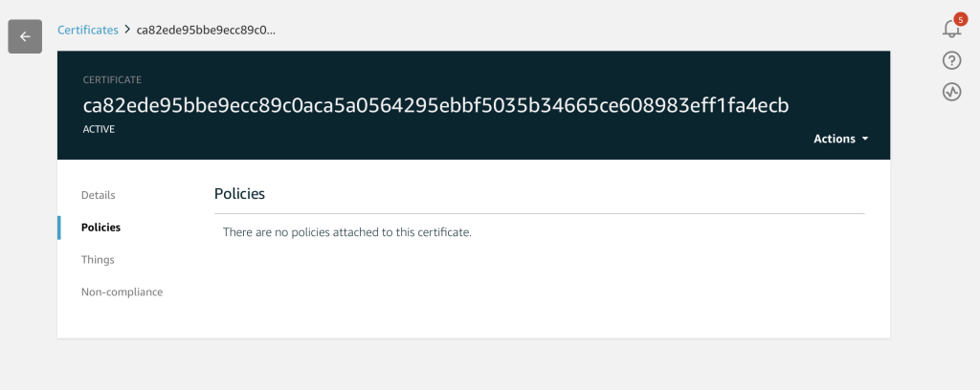Screen dimensions: 980x390
Task: Click the ACTIVE status label
Action: [99, 130]
